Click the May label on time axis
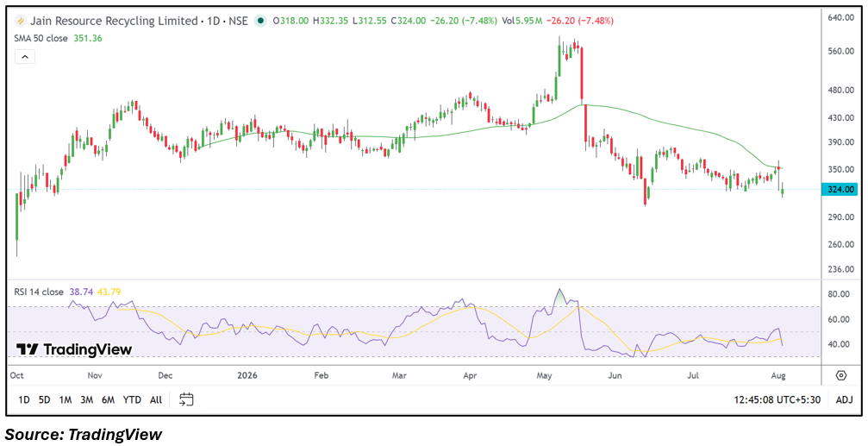The width and height of the screenshot is (868, 446). coord(546,375)
